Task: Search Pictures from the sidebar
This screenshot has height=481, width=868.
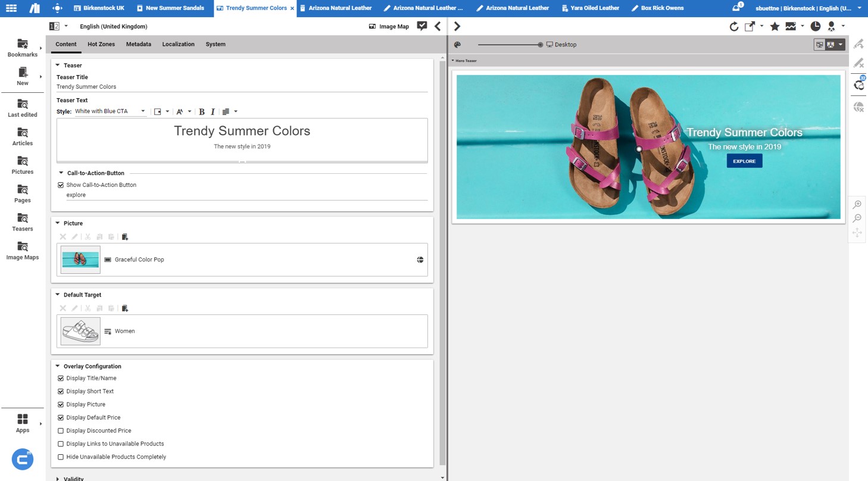Action: click(23, 165)
